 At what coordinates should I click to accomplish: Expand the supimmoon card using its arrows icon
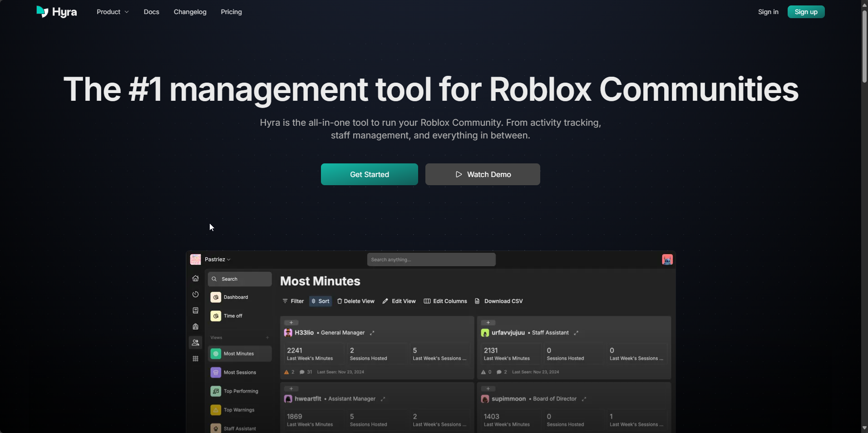584,399
